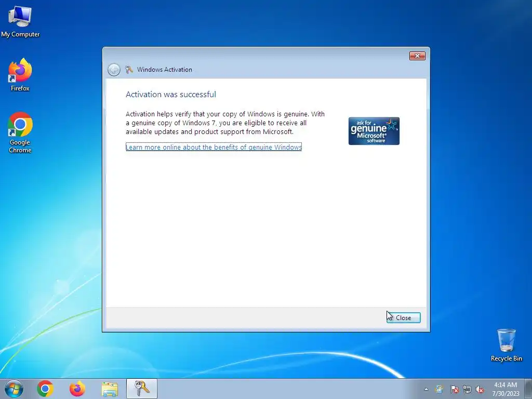The image size is (532, 399).
Task: Select the Google Chrome desktop shortcut
Action: (x=20, y=132)
